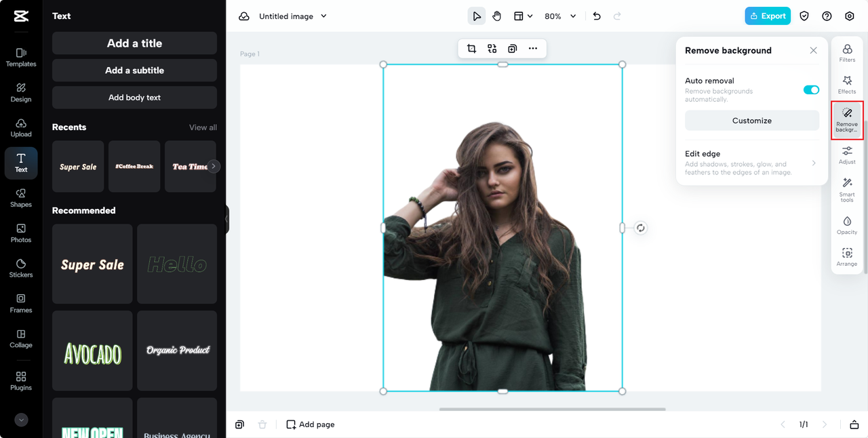Select the Text sidebar tab

click(x=21, y=163)
